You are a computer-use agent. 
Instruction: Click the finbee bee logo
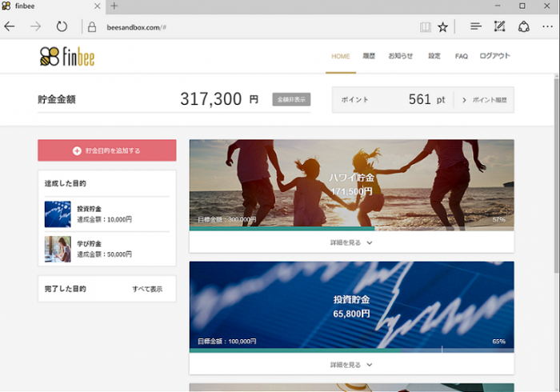(67, 57)
